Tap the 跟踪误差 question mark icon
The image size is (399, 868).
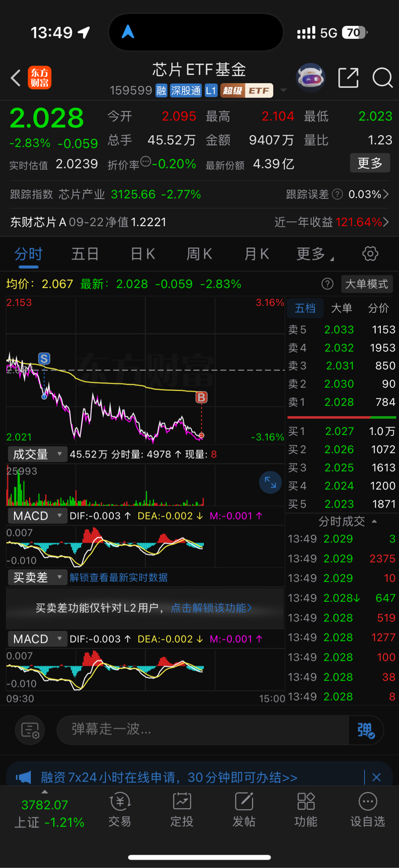click(337, 194)
